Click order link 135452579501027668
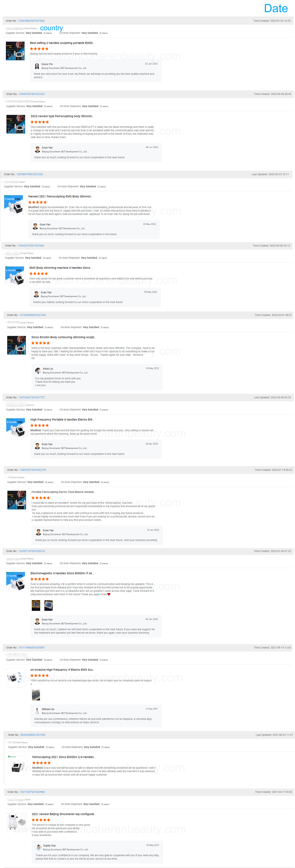Screen dimensions: 295x868 tap(31, 246)
